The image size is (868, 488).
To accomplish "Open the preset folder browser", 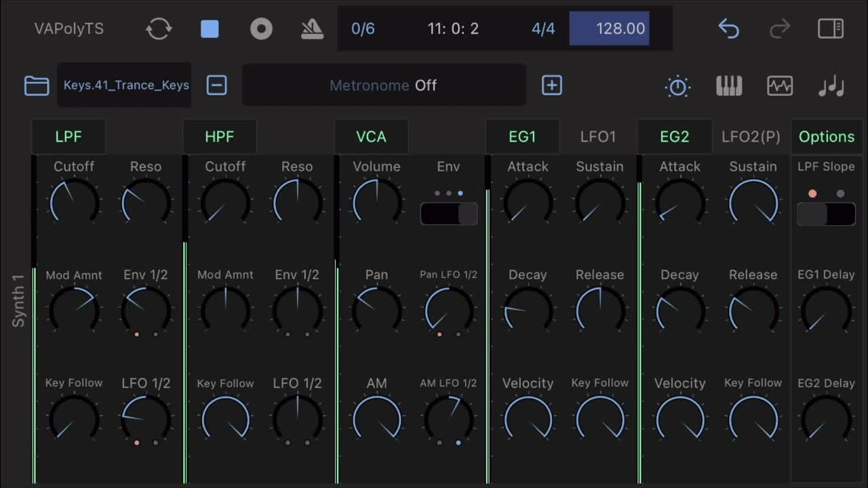I will coord(37,85).
